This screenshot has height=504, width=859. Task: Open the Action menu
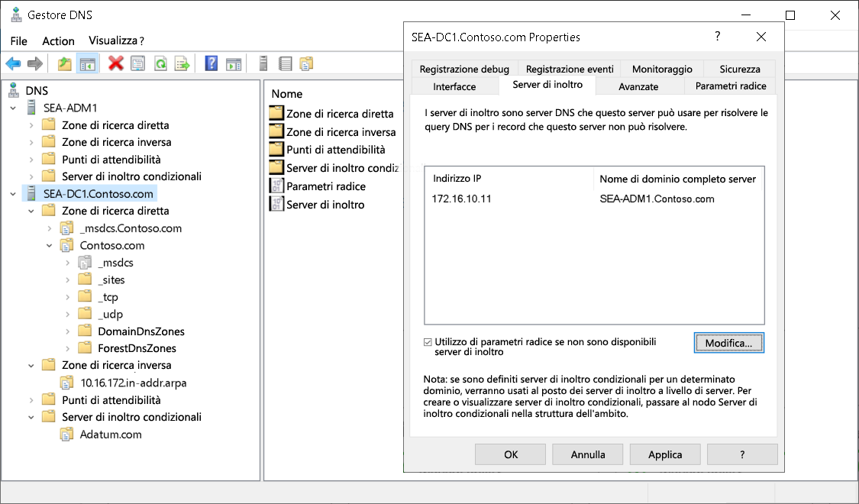click(58, 40)
